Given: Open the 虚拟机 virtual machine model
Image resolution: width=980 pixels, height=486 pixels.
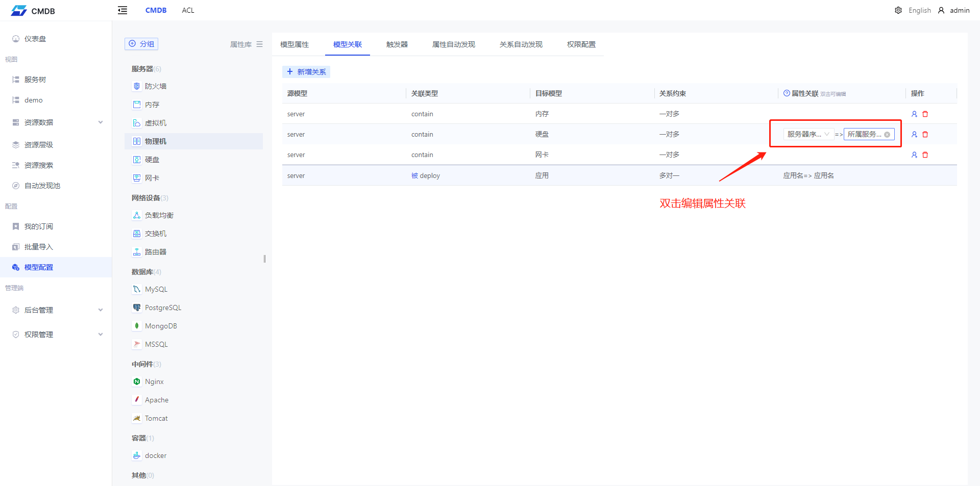Looking at the screenshot, I should (153, 122).
